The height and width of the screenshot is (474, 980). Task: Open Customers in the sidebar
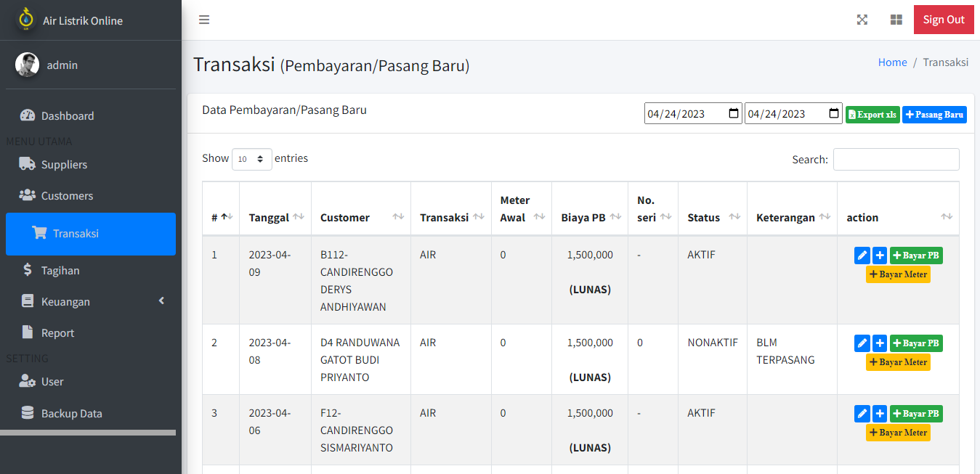(x=67, y=195)
